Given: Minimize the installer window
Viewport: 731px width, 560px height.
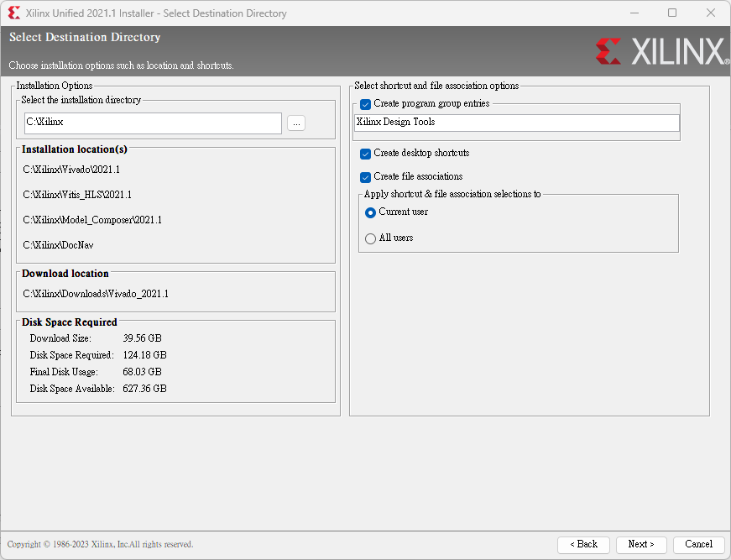Looking at the screenshot, I should click(x=634, y=13).
